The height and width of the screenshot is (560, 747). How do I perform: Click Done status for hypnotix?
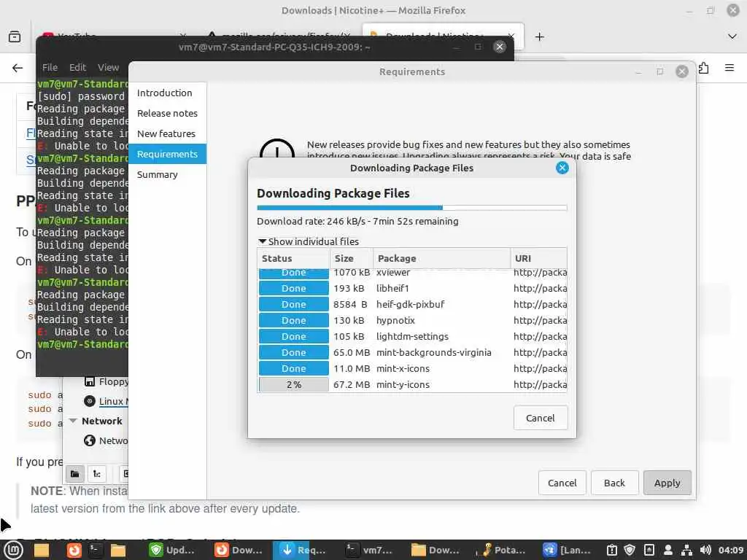coord(293,321)
